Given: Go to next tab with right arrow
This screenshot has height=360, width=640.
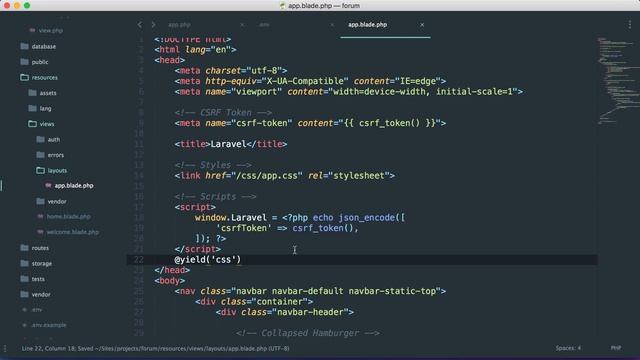Looking at the screenshot, I should 153,25.
